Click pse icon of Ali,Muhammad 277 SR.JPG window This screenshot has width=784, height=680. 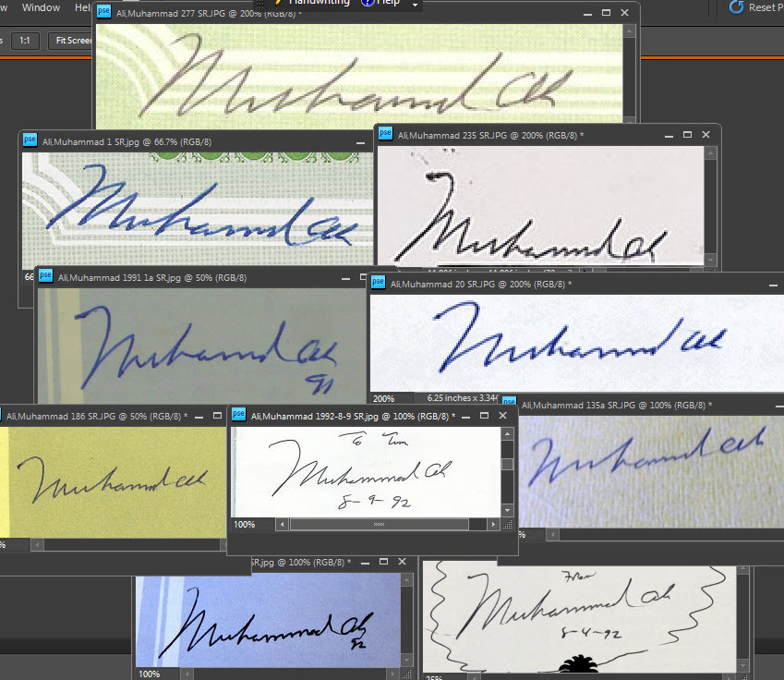pyautogui.click(x=104, y=11)
